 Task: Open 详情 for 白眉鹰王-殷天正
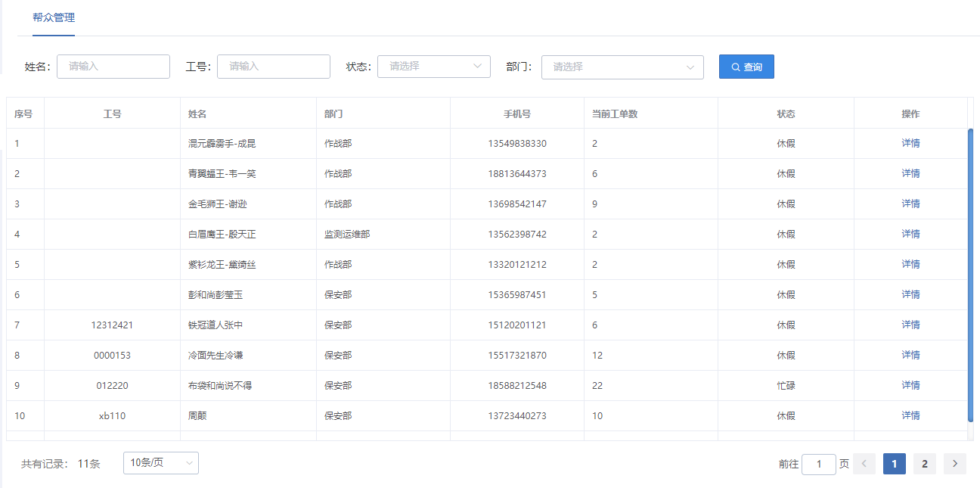[x=910, y=234]
